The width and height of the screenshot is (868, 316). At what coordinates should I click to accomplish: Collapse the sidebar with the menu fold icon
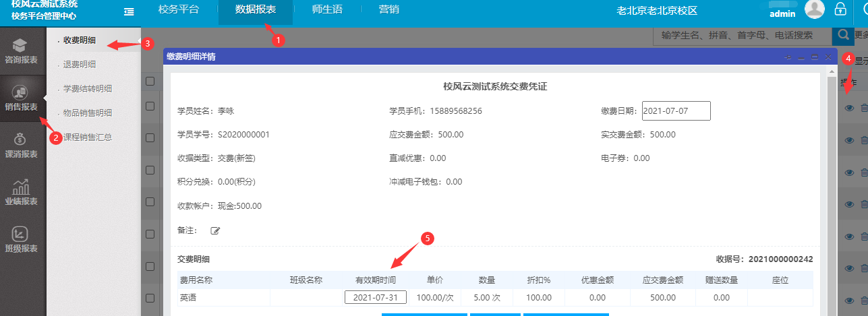click(129, 11)
